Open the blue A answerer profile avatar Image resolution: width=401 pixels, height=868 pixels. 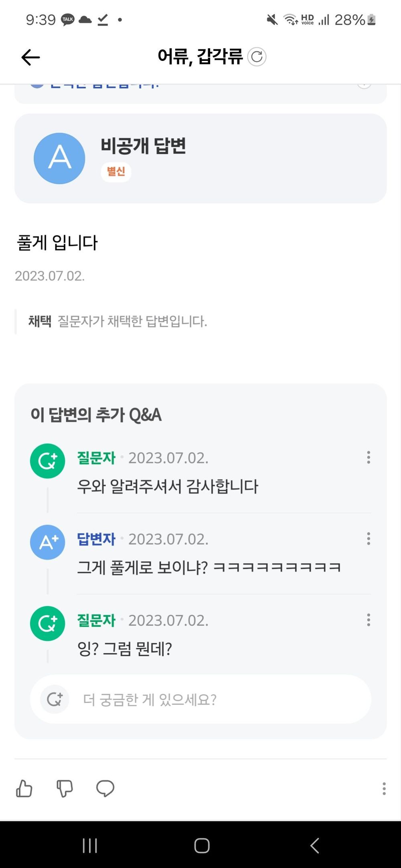(59, 159)
